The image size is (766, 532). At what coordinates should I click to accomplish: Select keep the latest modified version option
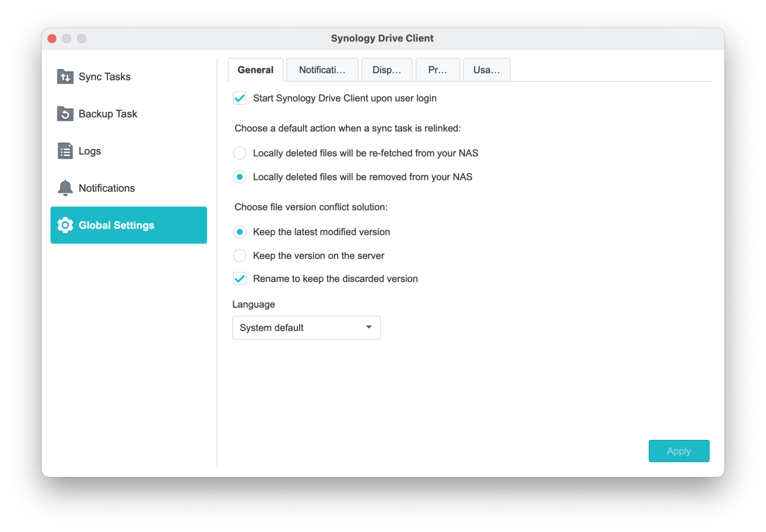(x=239, y=232)
